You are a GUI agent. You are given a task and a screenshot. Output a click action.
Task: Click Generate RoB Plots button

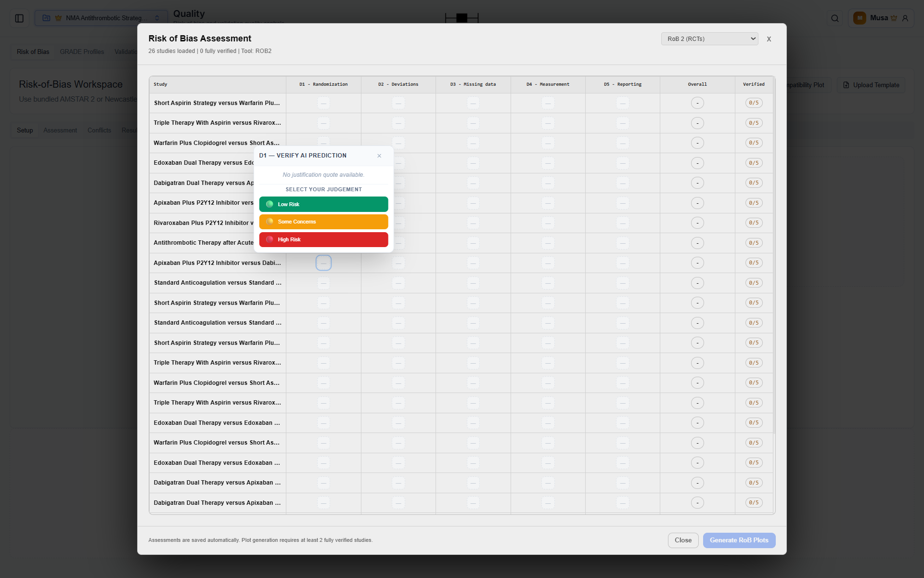739,540
